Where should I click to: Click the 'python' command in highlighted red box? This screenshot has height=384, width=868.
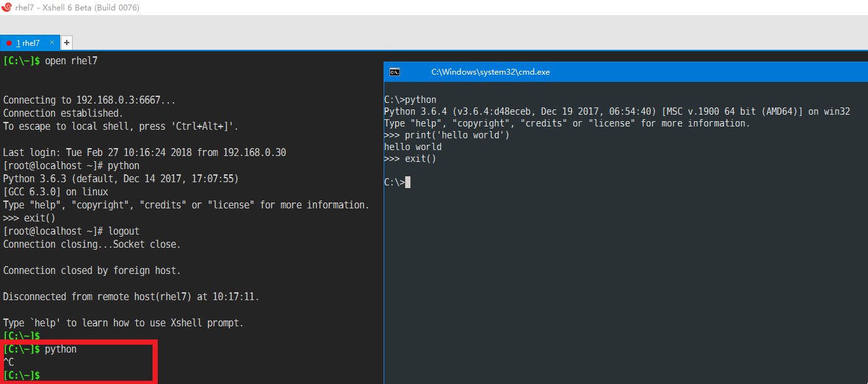coord(61,349)
